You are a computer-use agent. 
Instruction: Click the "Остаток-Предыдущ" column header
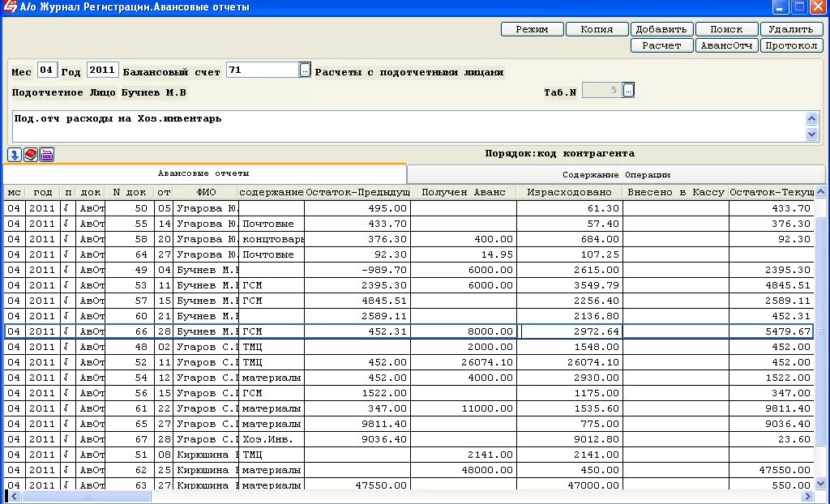click(x=357, y=192)
